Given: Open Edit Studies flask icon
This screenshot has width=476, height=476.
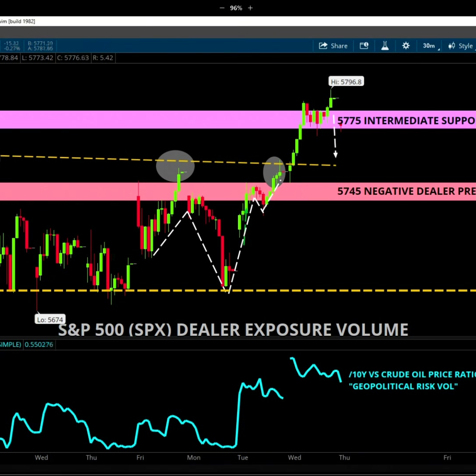Looking at the screenshot, I should 385,46.
